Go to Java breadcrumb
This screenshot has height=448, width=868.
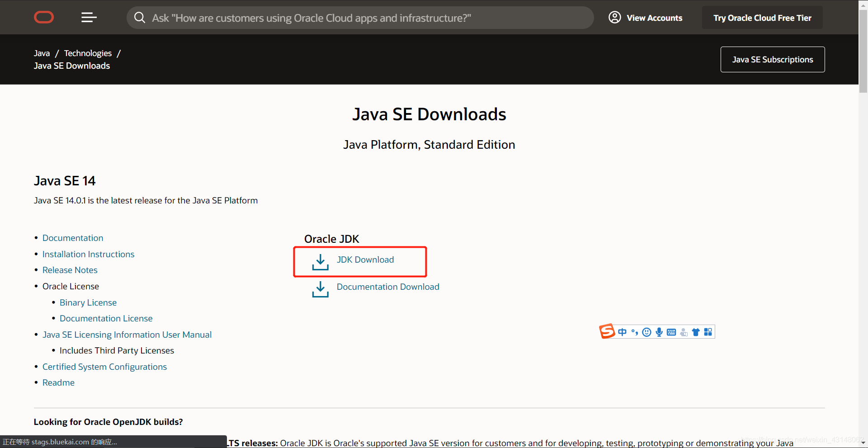42,53
